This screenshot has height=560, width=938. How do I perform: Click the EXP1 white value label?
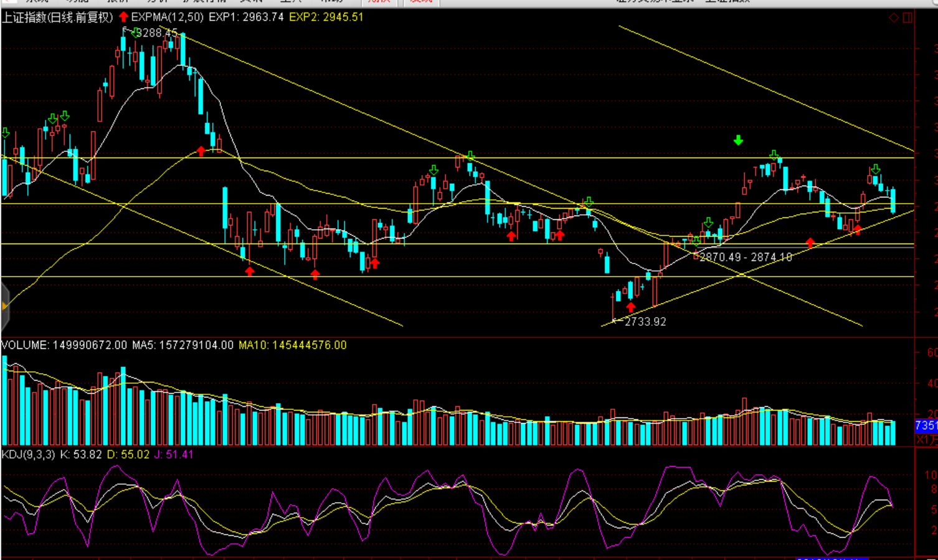click(245, 17)
